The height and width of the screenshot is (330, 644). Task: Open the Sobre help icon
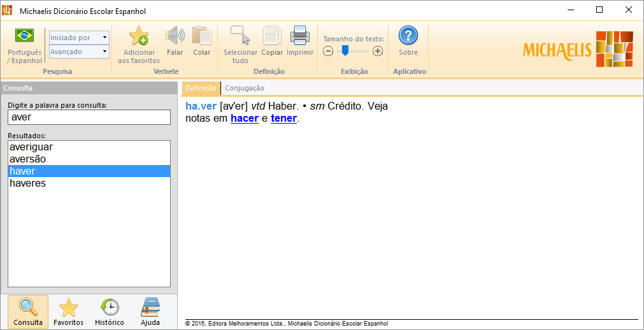point(408,35)
